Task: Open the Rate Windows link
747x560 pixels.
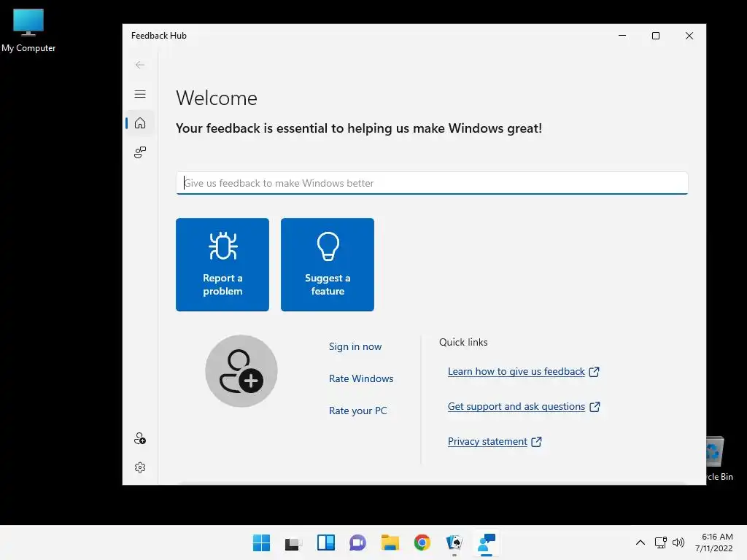Action: [x=361, y=378]
